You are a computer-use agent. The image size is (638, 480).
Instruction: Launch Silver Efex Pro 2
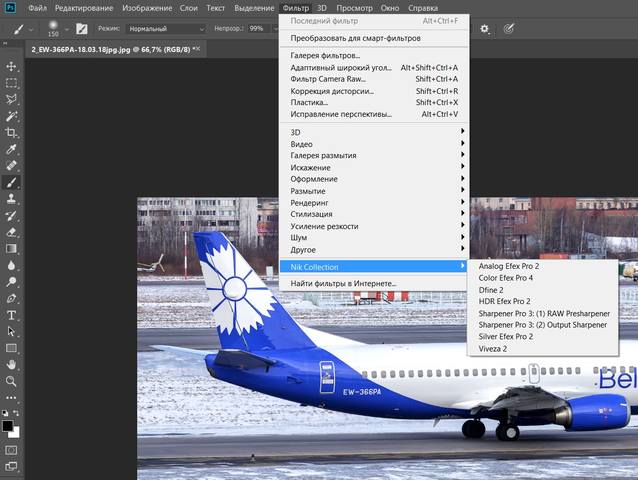pyautogui.click(x=543, y=336)
